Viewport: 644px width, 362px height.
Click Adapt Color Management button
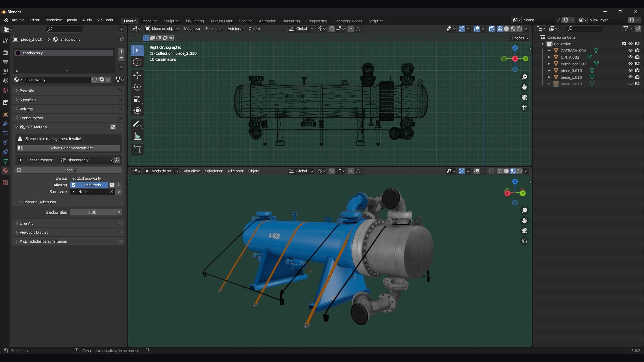[x=69, y=148]
